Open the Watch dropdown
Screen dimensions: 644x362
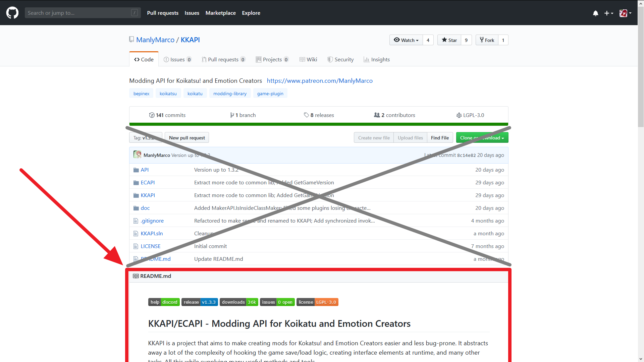coord(406,40)
